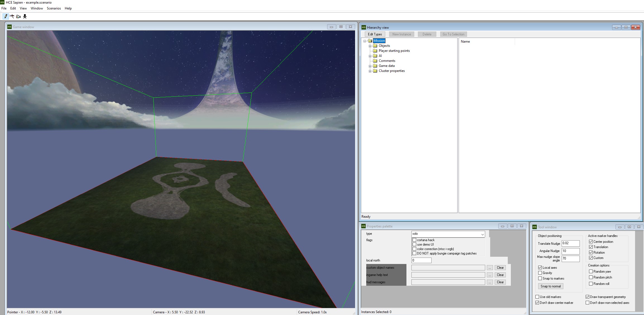
Task: Expand the AI tree node
Action: pos(370,56)
